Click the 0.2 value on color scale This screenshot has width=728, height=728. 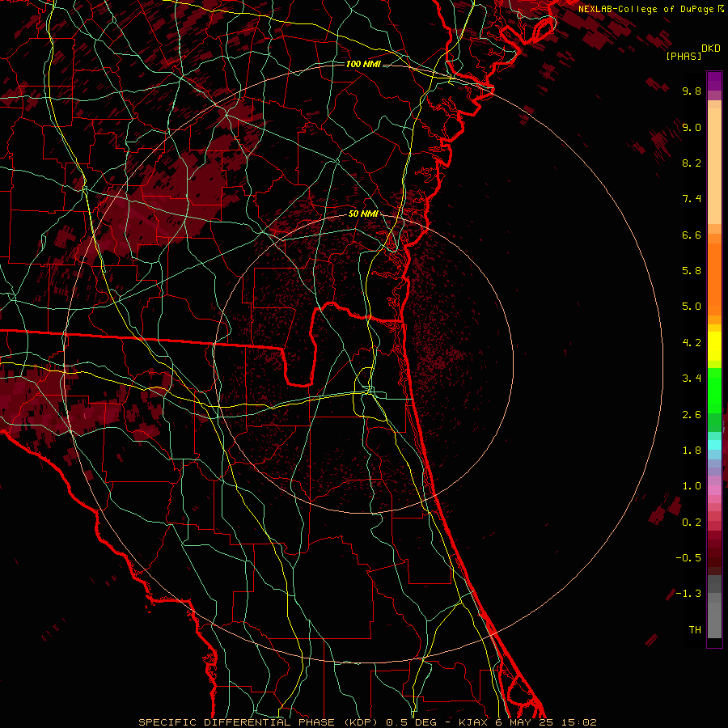click(692, 523)
